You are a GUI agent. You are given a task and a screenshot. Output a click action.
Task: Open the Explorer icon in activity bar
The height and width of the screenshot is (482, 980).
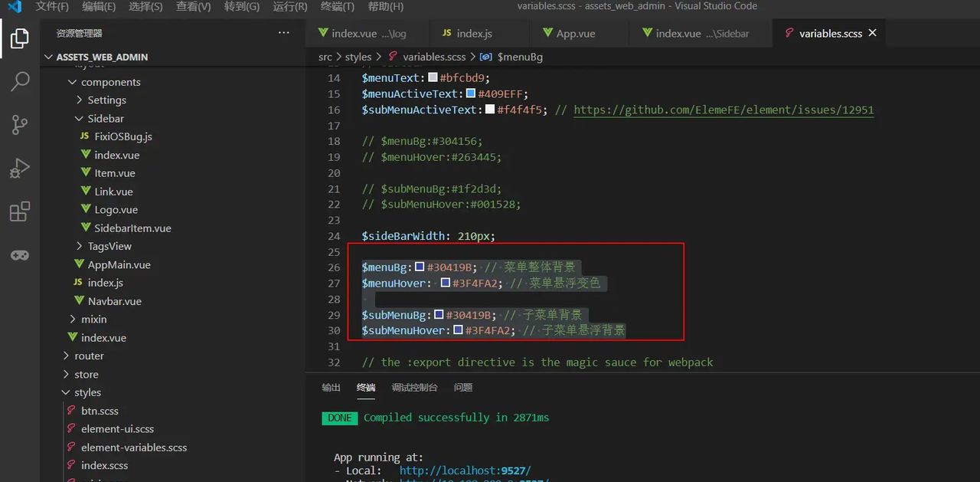(x=20, y=38)
